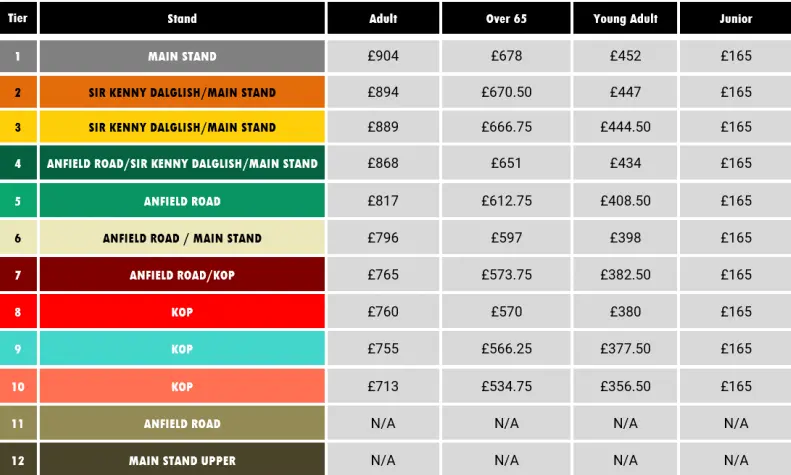The height and width of the screenshot is (475, 791).
Task: Click the £904 adult price
Action: (383, 56)
